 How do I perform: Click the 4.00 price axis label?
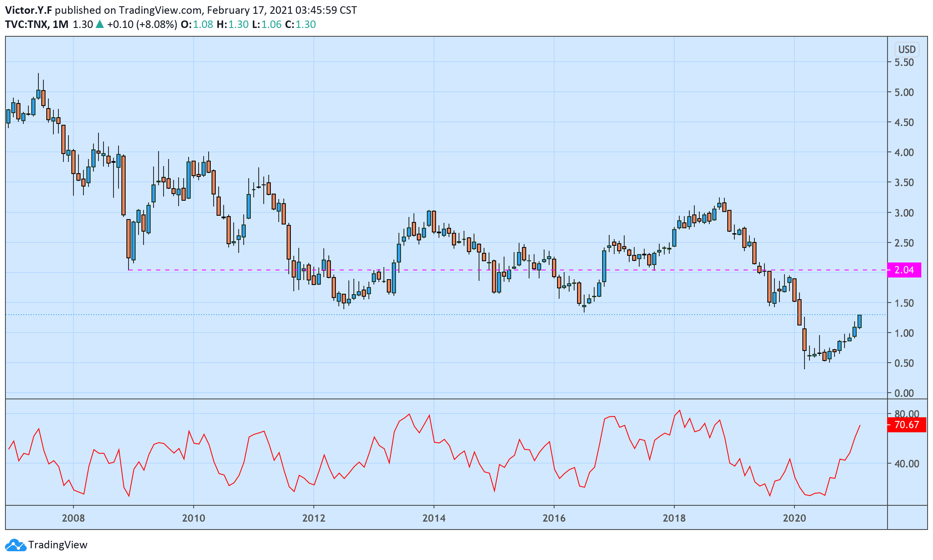pyautogui.click(x=904, y=152)
